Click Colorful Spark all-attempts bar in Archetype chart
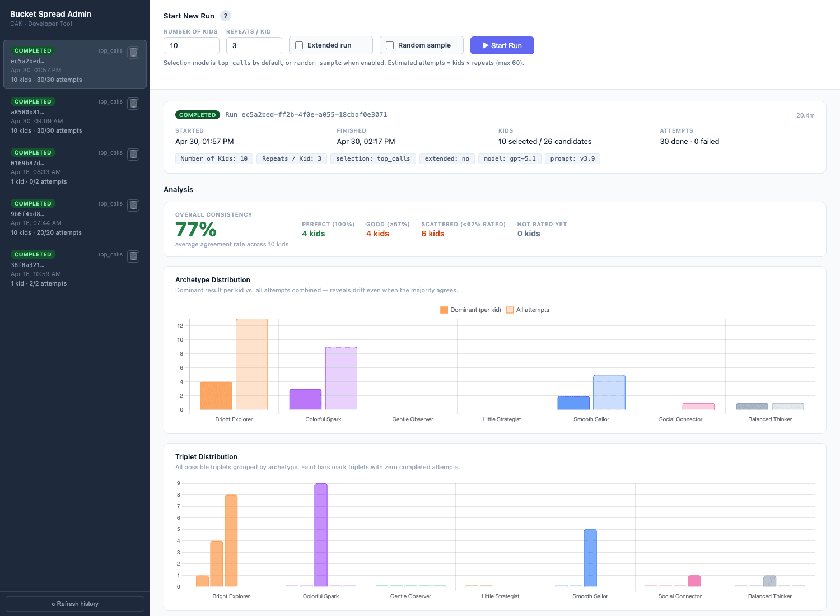 click(341, 379)
